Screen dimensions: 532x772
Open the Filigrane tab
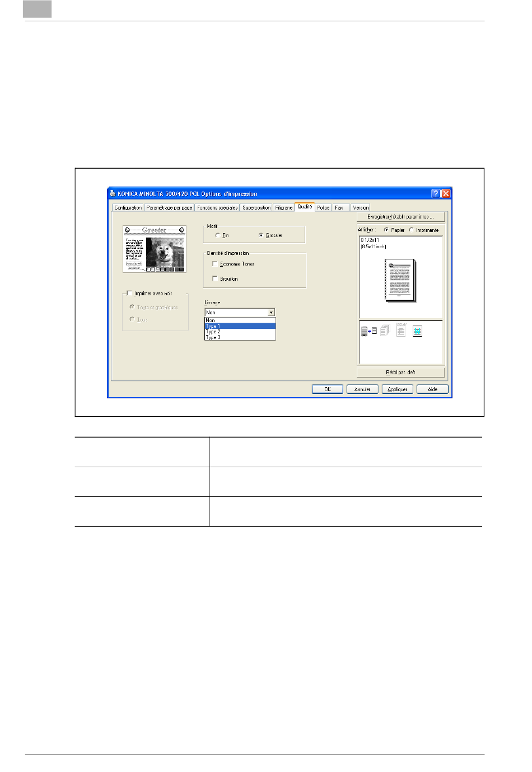pos(284,207)
